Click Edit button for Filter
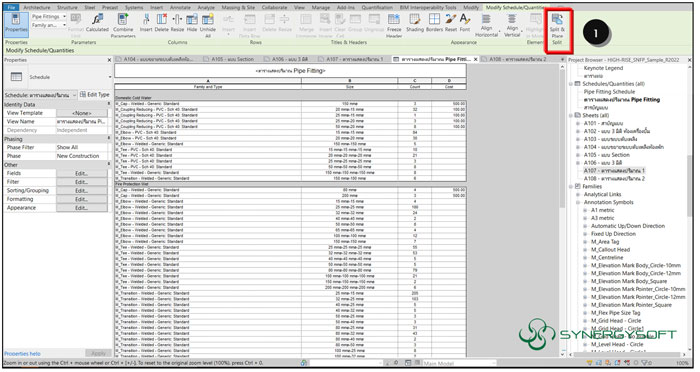Image resolution: width=700 pixels, height=372 pixels. (82, 182)
